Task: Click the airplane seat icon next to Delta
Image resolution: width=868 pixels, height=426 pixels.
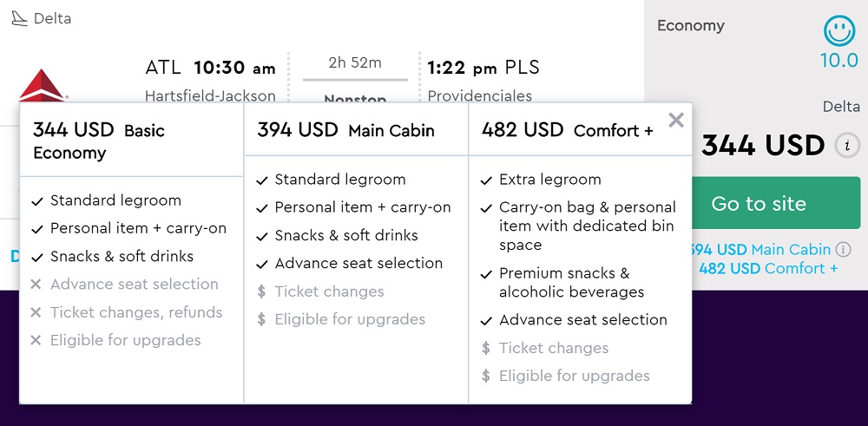Action: tap(19, 18)
